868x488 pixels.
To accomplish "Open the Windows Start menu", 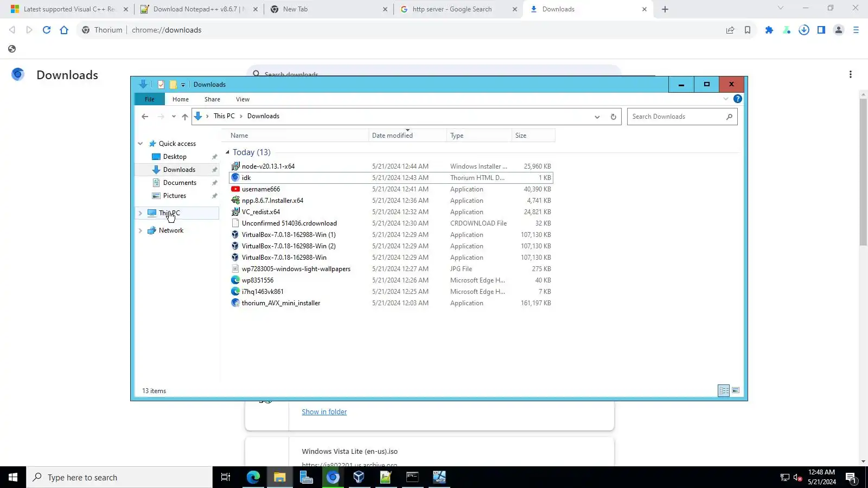I will click(x=13, y=477).
